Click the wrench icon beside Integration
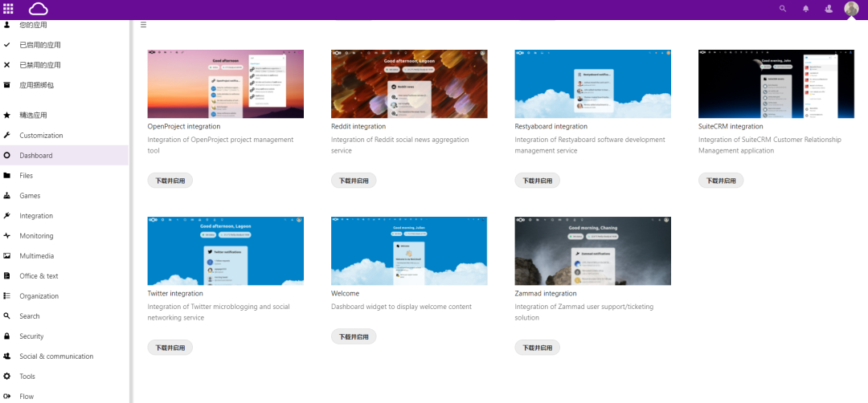This screenshot has width=868, height=403. tap(6, 216)
